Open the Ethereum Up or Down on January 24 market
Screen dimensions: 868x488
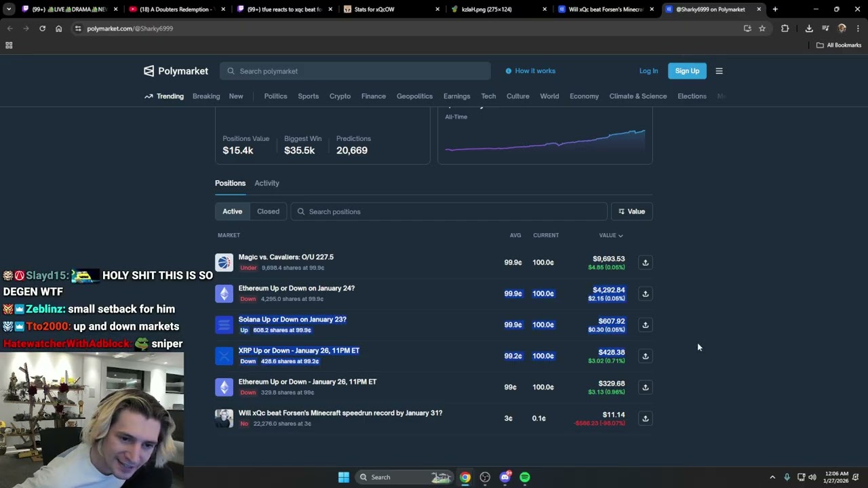pyautogui.click(x=296, y=289)
